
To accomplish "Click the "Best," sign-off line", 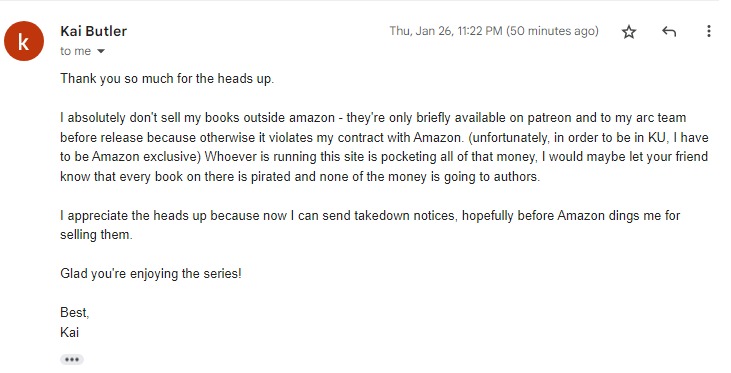I will point(75,312).
